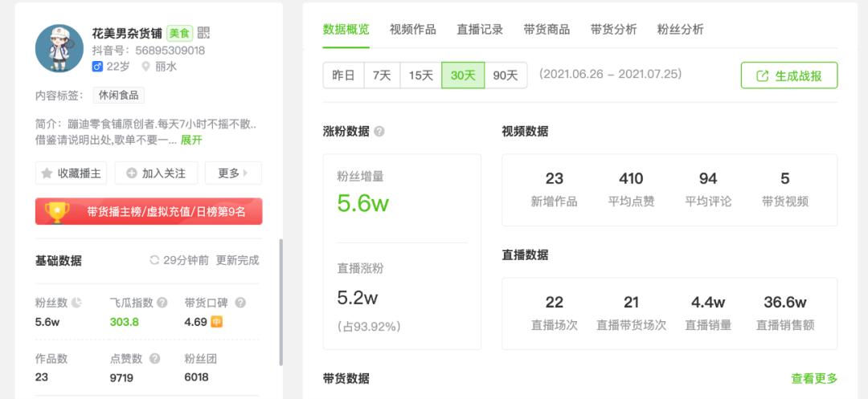Click the help icon next to 飞瓜指数
This screenshot has height=399, width=868.
tap(162, 303)
